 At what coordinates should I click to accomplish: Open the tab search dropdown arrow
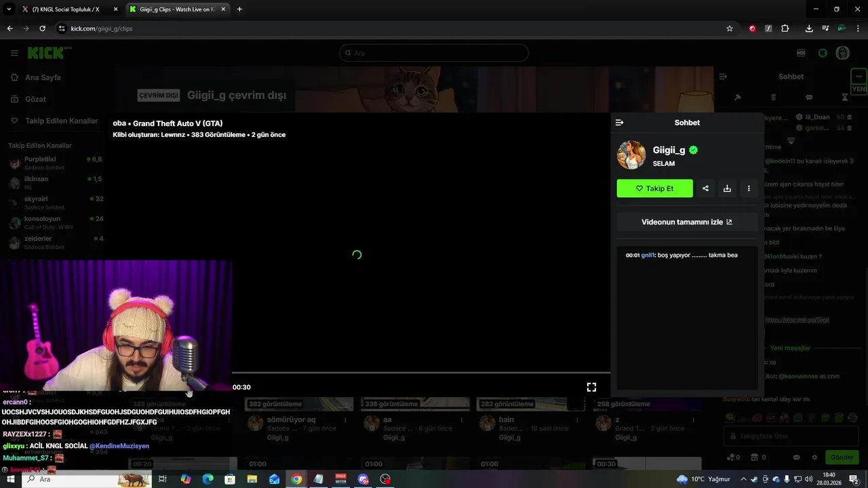tap(9, 9)
